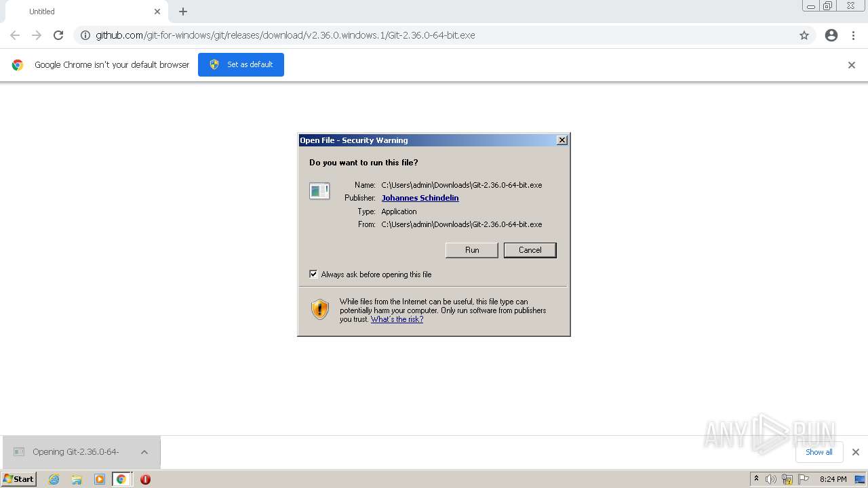
Task: Open the Johannes Schindelin publisher link
Action: tap(420, 198)
